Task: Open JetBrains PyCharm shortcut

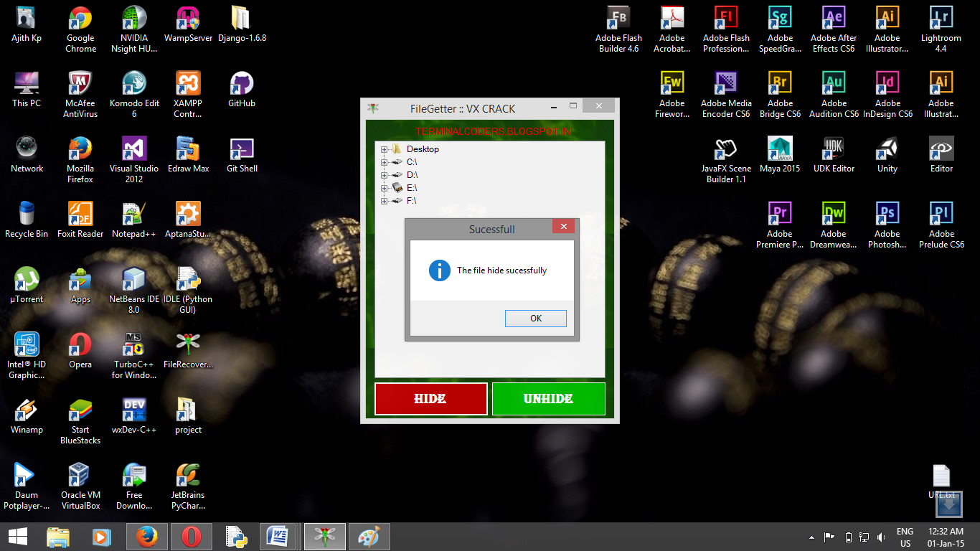Action: (x=188, y=486)
